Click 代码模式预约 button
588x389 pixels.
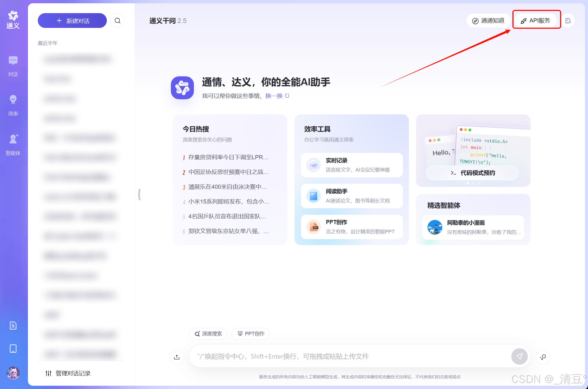(472, 173)
